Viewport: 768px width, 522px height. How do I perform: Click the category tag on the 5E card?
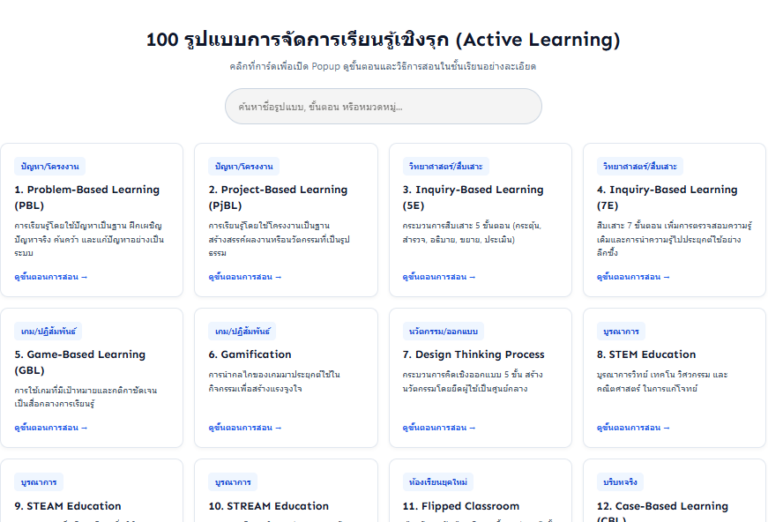click(446, 166)
